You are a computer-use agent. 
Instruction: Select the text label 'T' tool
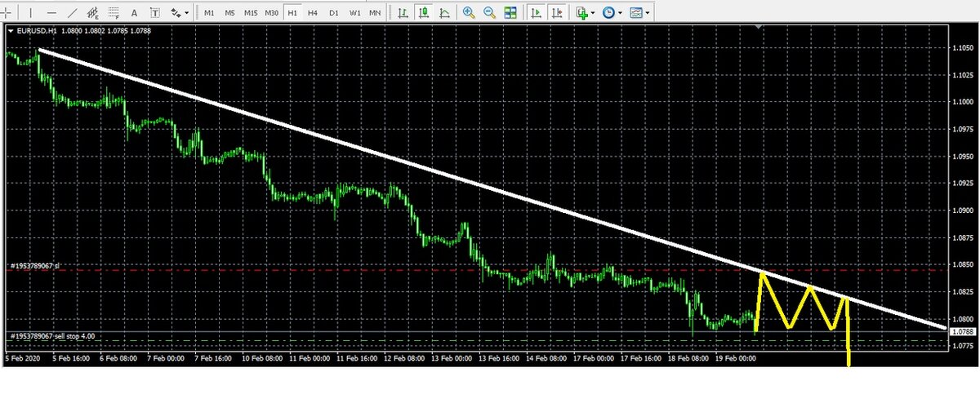pos(155,13)
